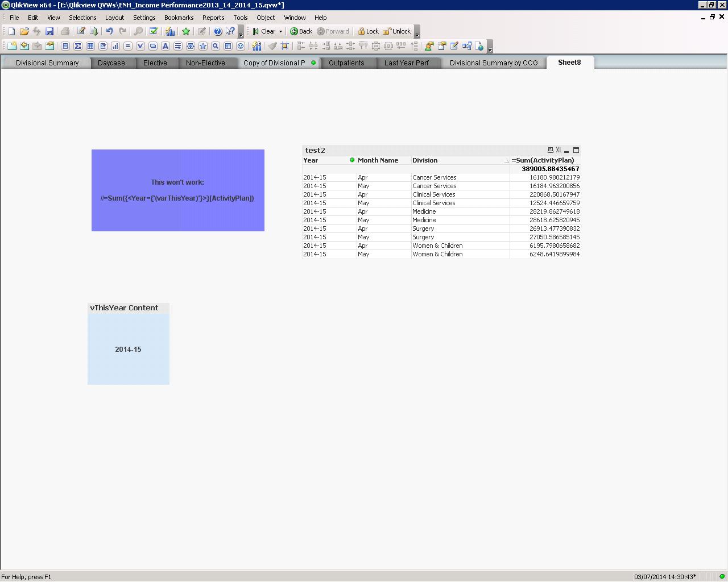
Task: Open the Table Viewer icon
Action: pyautogui.click(x=467, y=46)
